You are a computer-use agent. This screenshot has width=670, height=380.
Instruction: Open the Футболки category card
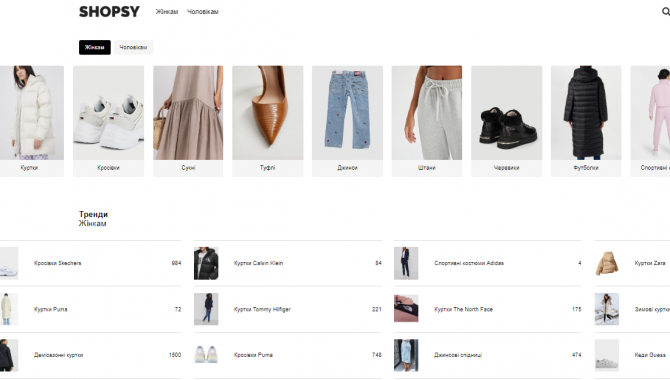coord(586,121)
